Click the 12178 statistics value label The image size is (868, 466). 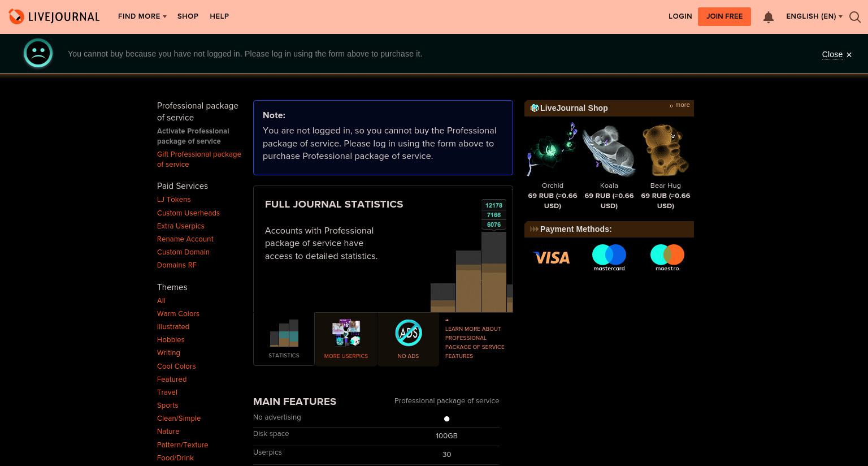pos(493,205)
